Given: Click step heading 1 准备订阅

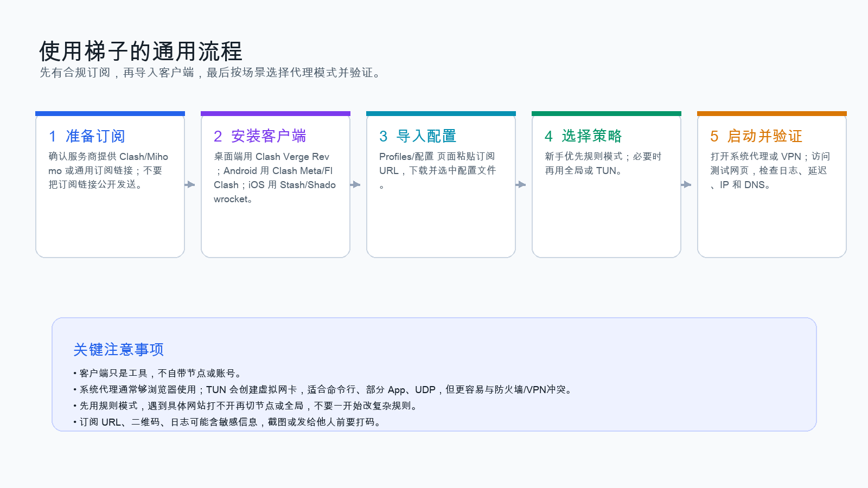Looking at the screenshot, I should (x=87, y=136).
